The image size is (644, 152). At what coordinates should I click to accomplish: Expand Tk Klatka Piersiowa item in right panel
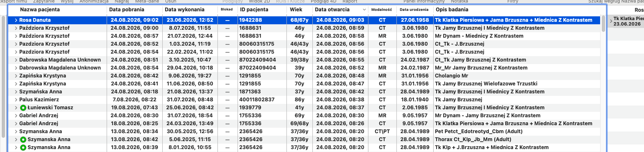click(611, 19)
